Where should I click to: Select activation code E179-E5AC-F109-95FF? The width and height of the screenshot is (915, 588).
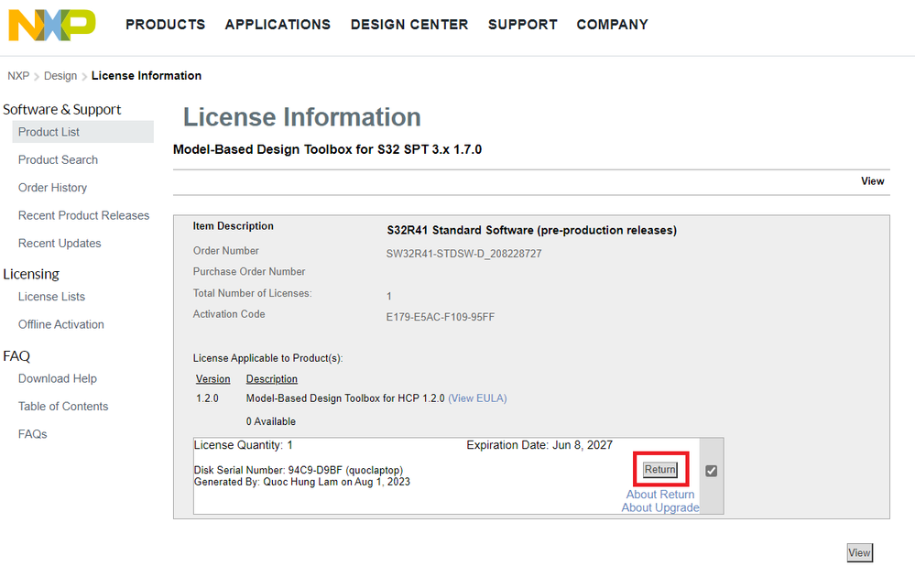pos(440,317)
